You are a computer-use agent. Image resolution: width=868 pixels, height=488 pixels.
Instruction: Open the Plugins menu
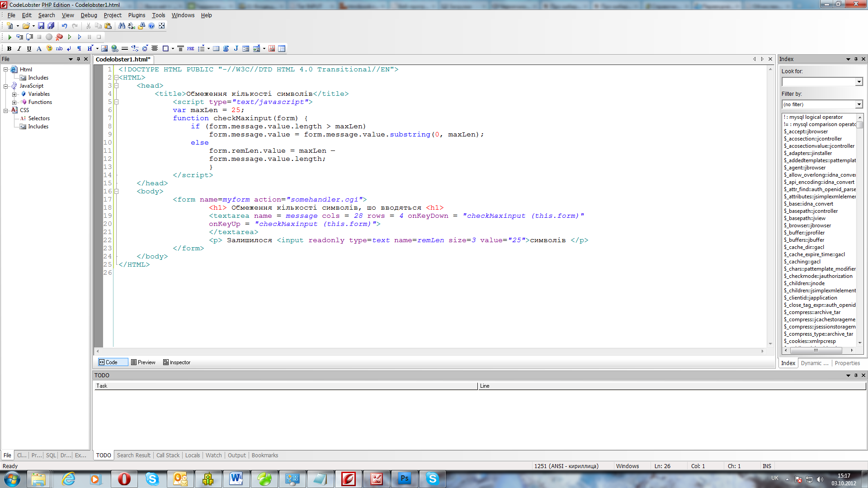tap(137, 15)
